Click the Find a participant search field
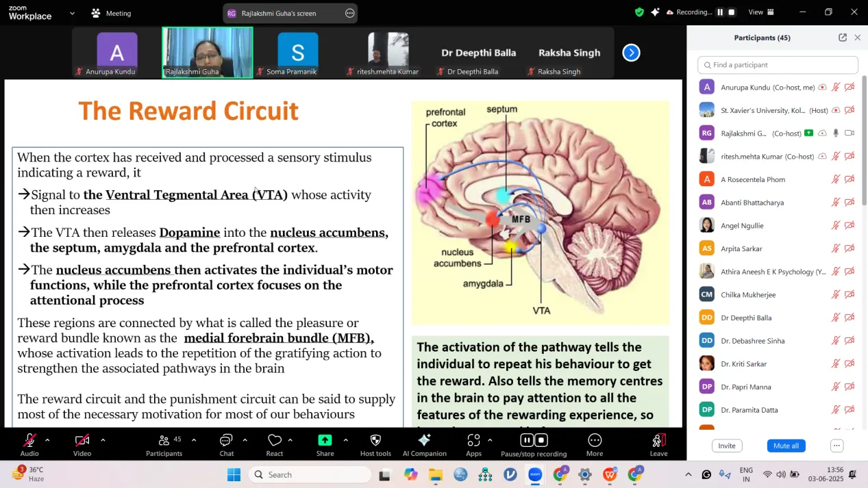This screenshot has width=868, height=488. coord(778,65)
